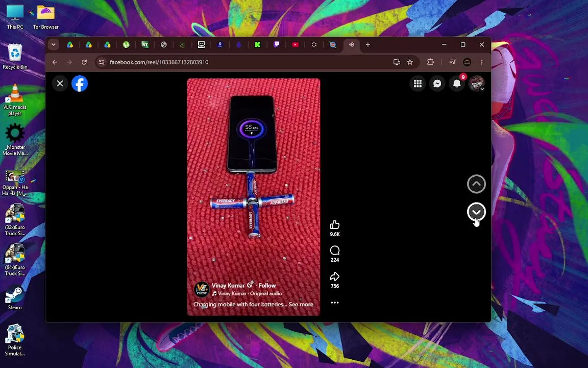Share the reel
588x368 pixels.
pos(334,277)
